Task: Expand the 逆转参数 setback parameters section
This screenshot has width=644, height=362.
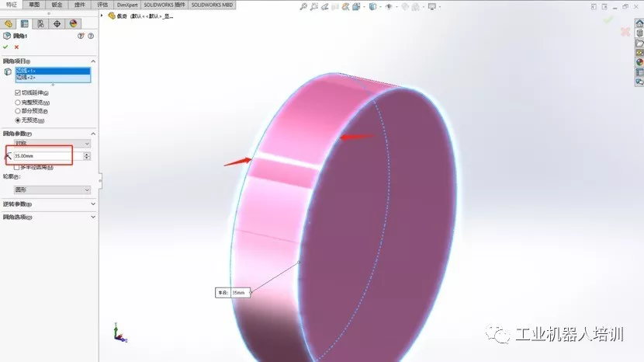Action: pyautogui.click(x=49, y=204)
